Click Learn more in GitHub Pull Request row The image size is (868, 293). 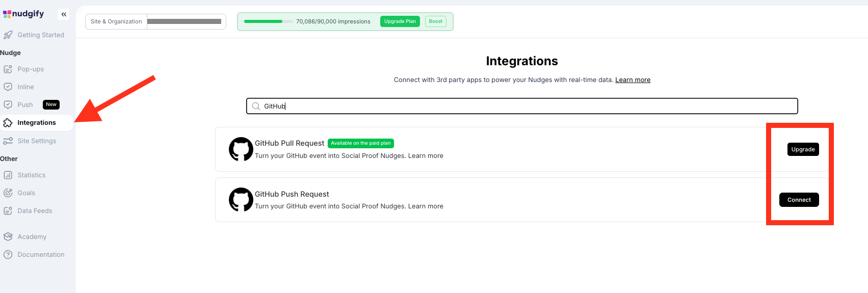426,156
